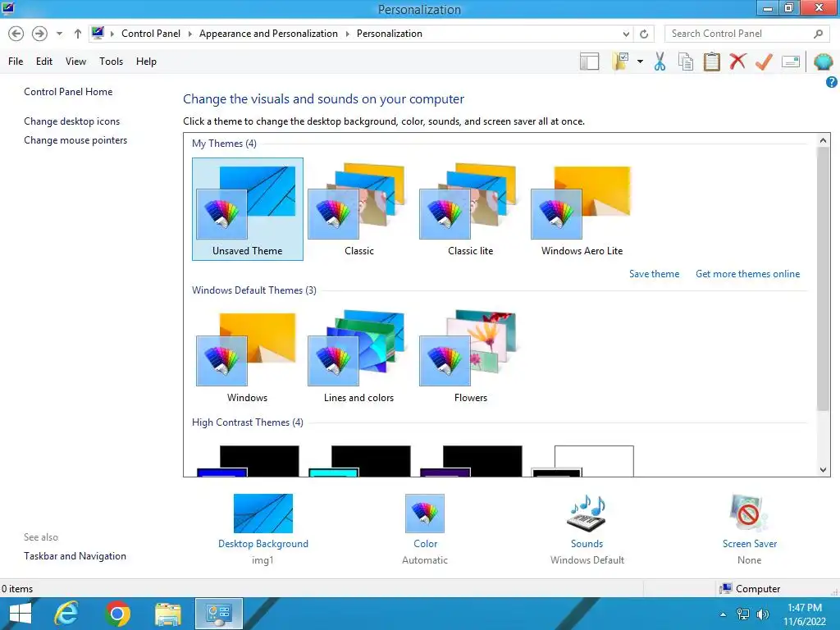Click the search magnifier icon

(818, 34)
